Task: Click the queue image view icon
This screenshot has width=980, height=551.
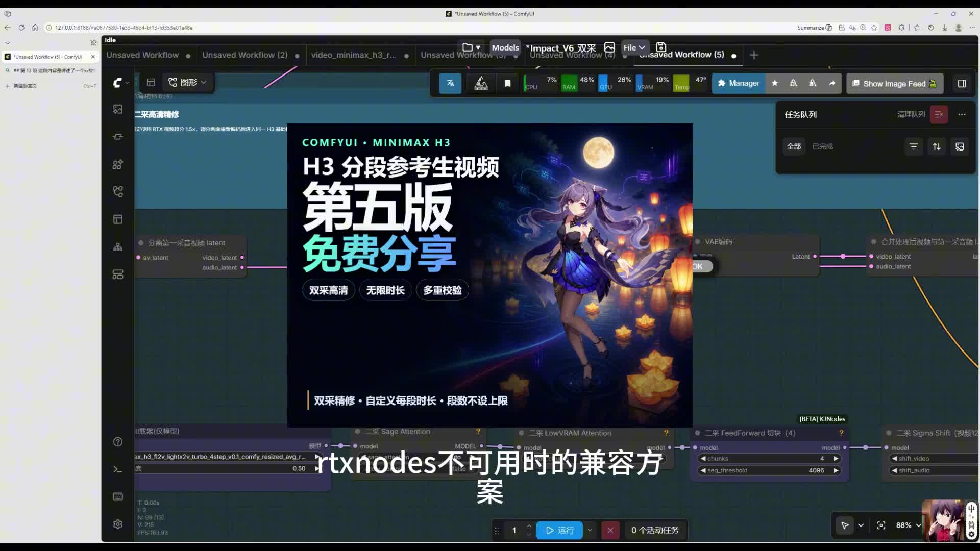Action: 960,146
